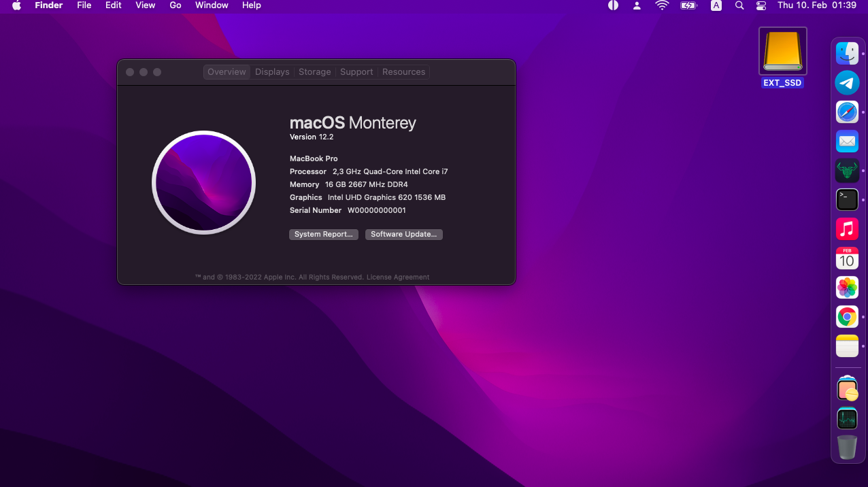Open the Window menu
This screenshot has width=868, height=487.
(212, 5)
